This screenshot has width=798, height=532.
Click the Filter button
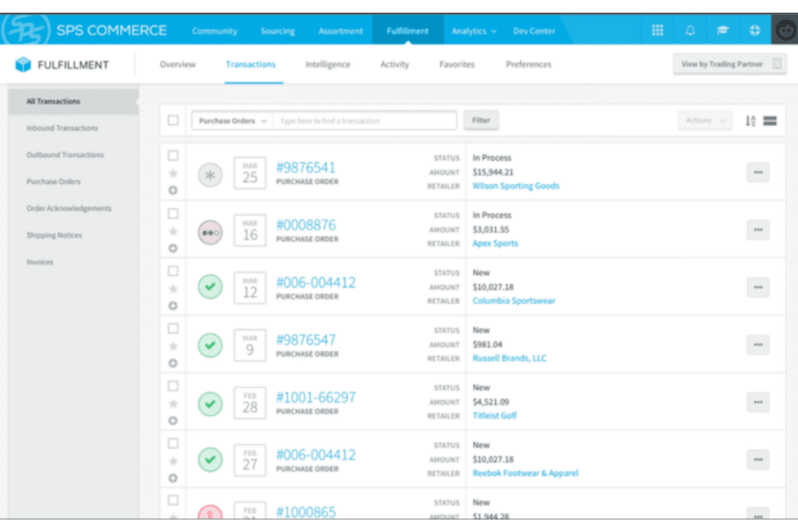(x=481, y=120)
